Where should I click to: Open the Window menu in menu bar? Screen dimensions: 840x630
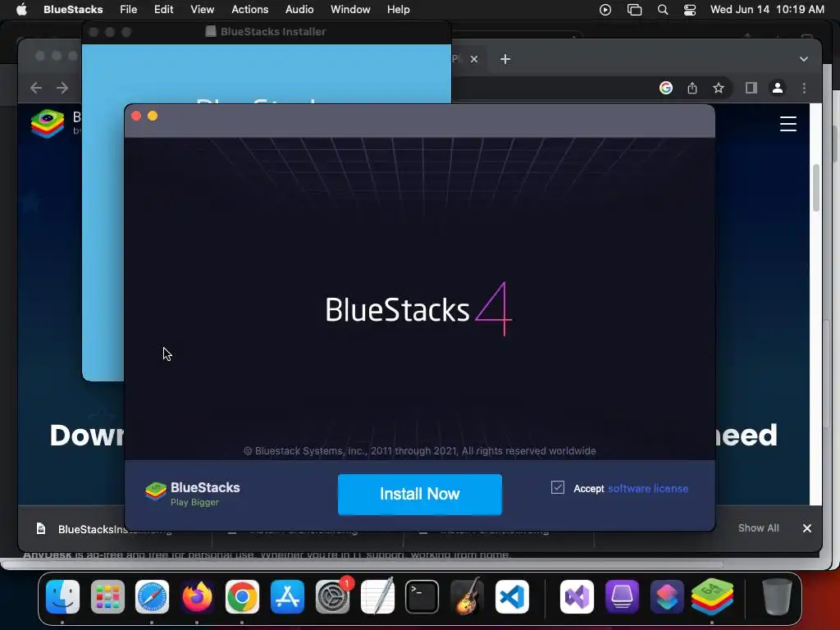point(349,10)
